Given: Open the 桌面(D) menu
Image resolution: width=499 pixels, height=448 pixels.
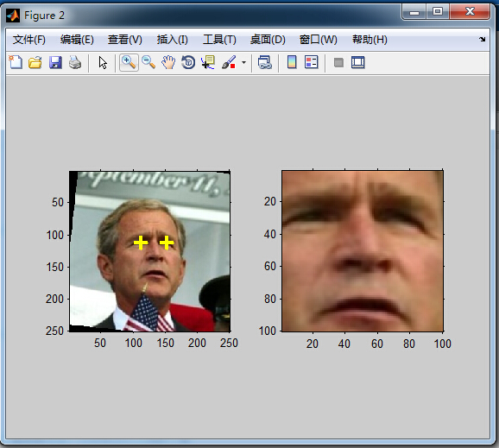Looking at the screenshot, I should point(268,40).
